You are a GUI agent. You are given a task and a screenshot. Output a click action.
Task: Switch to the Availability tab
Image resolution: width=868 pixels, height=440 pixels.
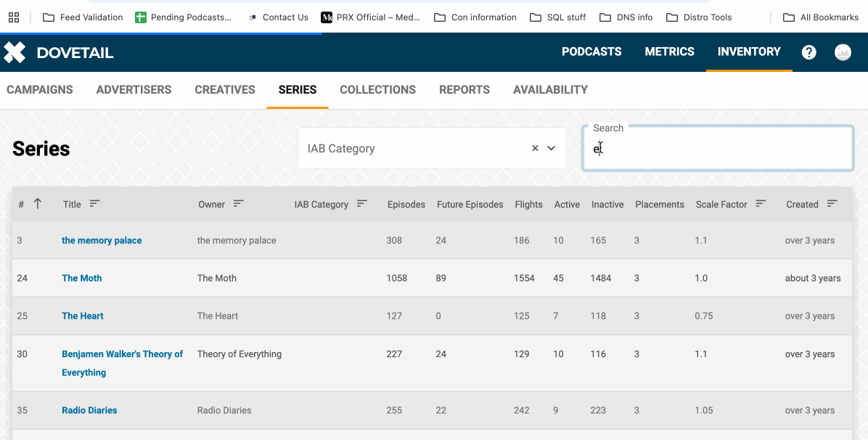click(x=550, y=90)
